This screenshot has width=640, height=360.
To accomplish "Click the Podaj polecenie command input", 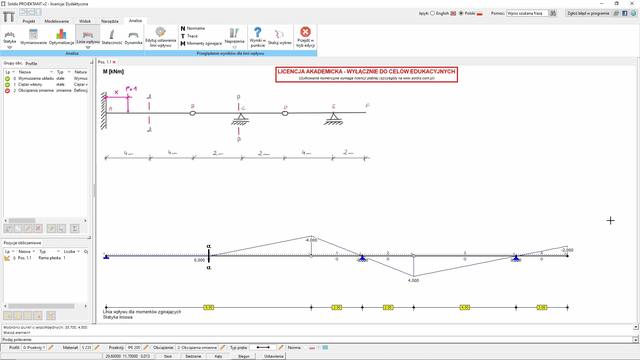I will pyautogui.click(x=317, y=340).
